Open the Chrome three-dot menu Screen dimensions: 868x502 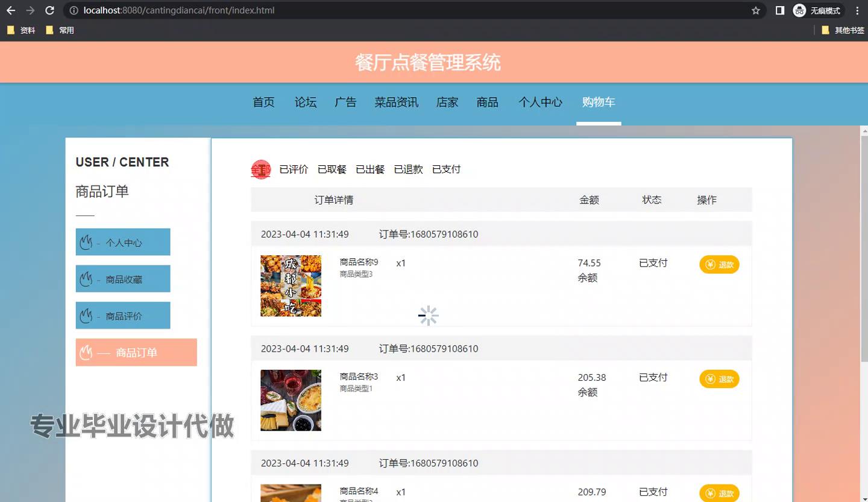point(857,10)
